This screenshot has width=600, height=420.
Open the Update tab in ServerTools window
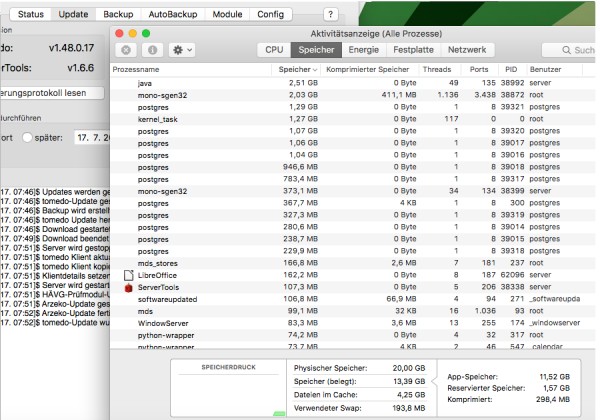pos(73,15)
